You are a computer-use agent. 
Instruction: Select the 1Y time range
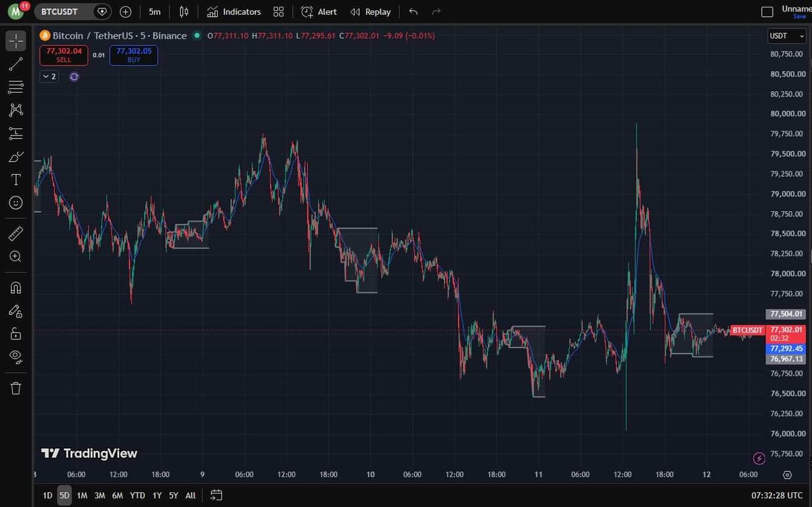[157, 495]
